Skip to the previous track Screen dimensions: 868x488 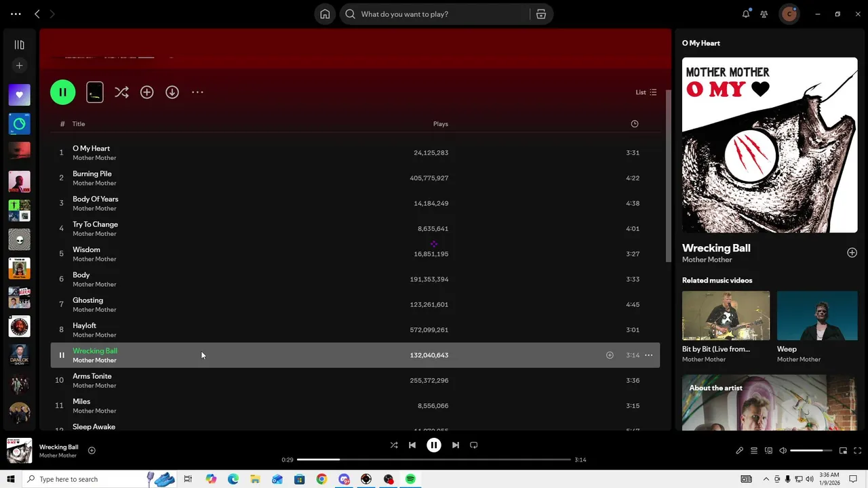click(x=412, y=445)
